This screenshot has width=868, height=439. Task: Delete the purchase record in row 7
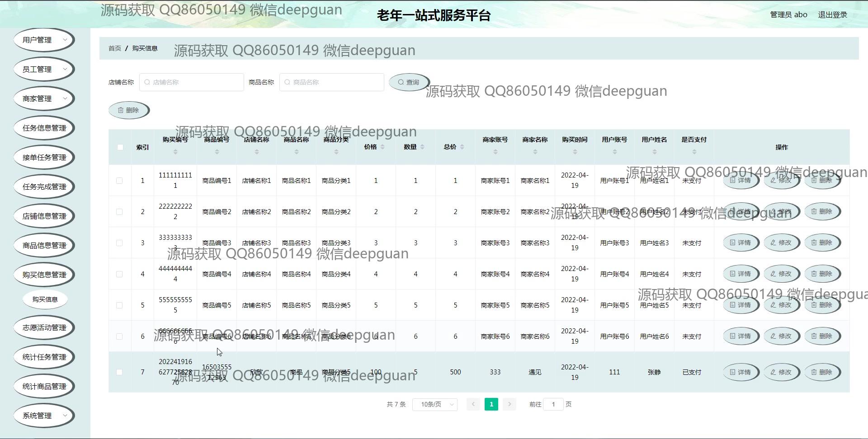(x=821, y=372)
